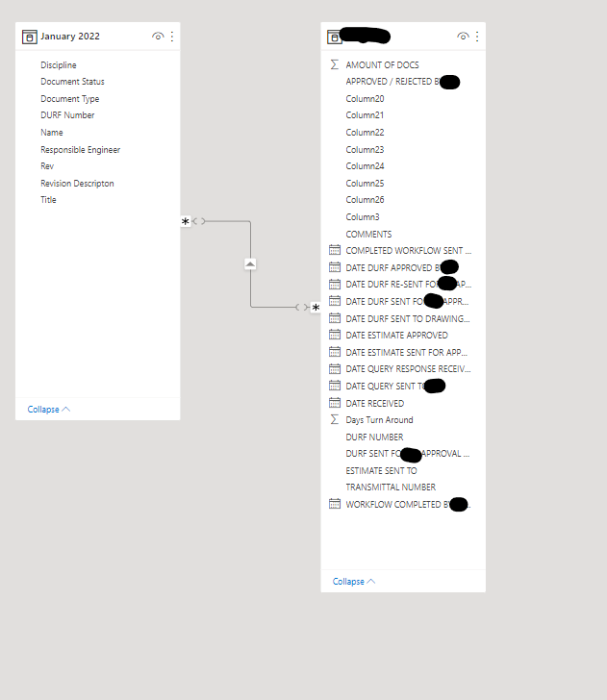
Task: Click calendar icon of DATE DURF APPROVED BY
Action: pyautogui.click(x=335, y=267)
